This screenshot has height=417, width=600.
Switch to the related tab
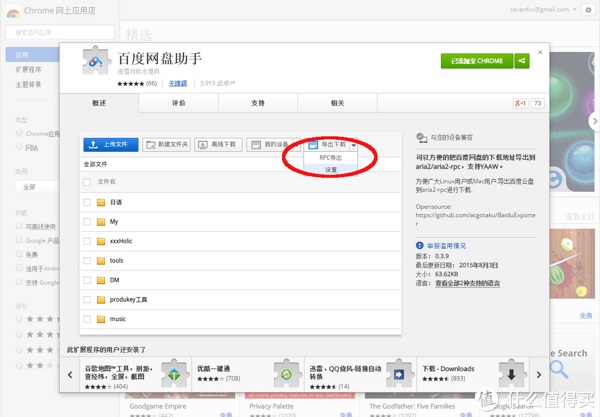pos(338,103)
